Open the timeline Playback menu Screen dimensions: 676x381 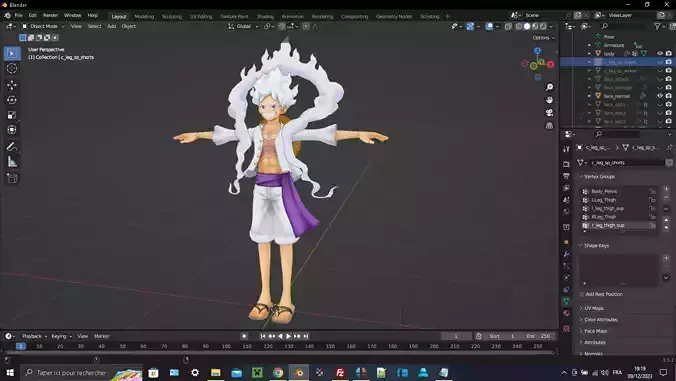pyautogui.click(x=34, y=336)
